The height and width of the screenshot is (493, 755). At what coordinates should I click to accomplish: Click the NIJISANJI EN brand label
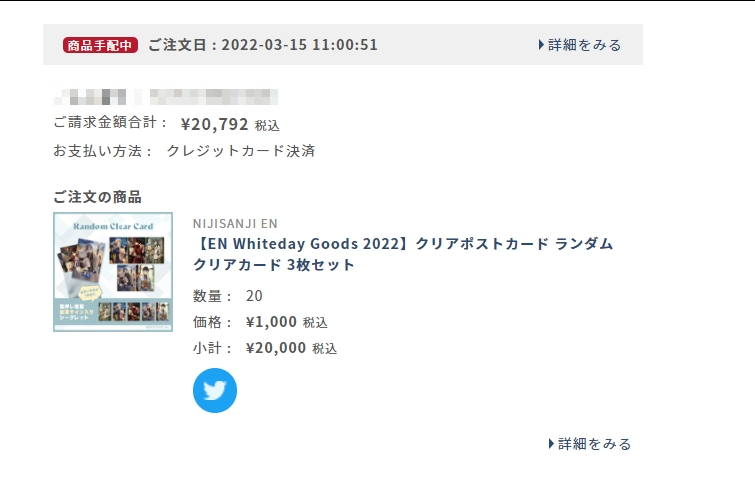pos(235,223)
